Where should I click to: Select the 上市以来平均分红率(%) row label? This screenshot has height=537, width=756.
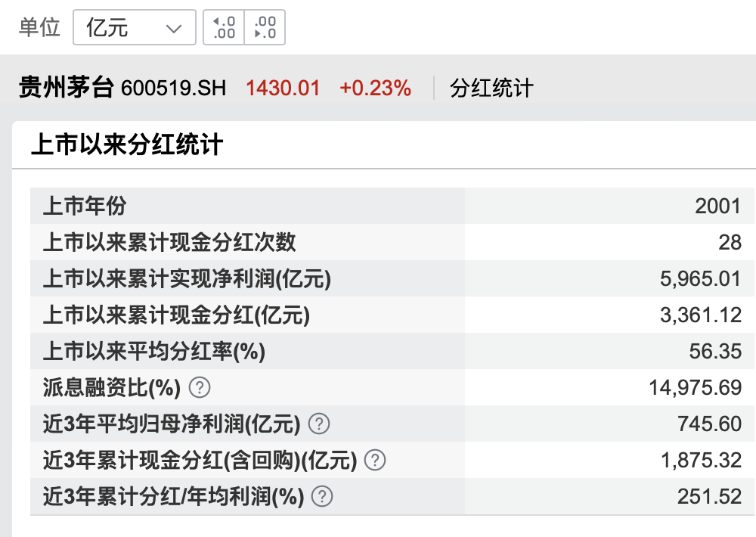(x=154, y=352)
